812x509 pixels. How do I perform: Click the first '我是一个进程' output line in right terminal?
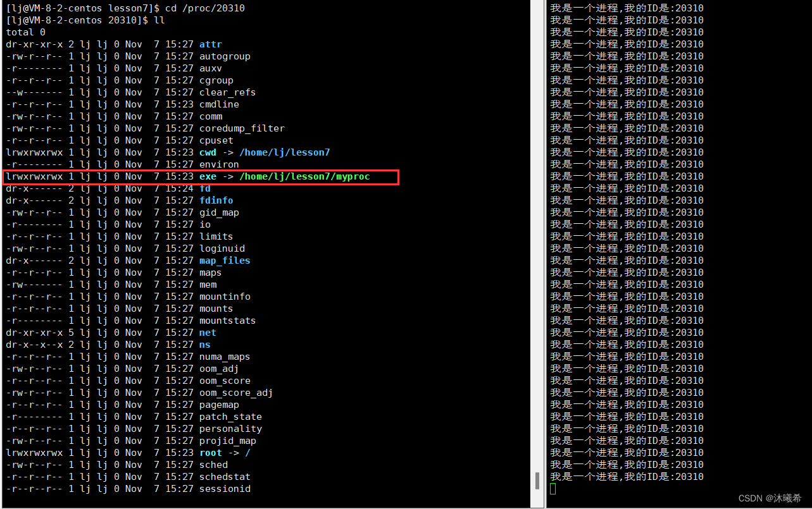[627, 8]
